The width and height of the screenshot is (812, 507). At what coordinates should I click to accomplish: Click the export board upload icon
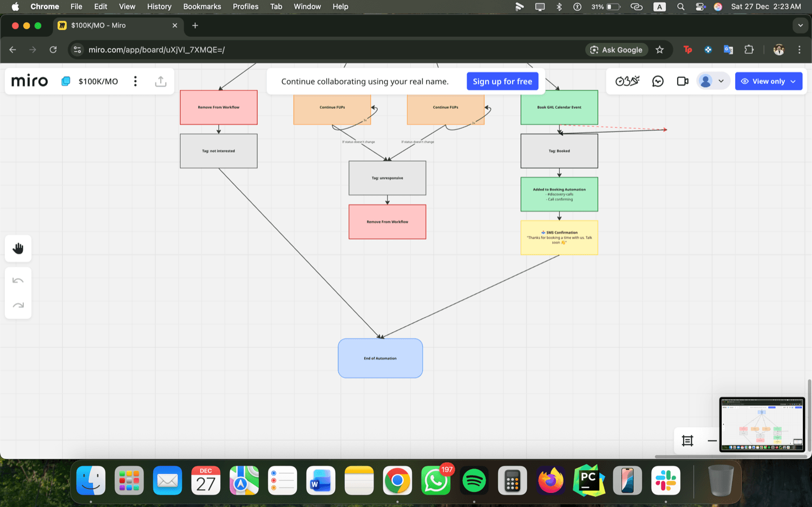click(161, 81)
